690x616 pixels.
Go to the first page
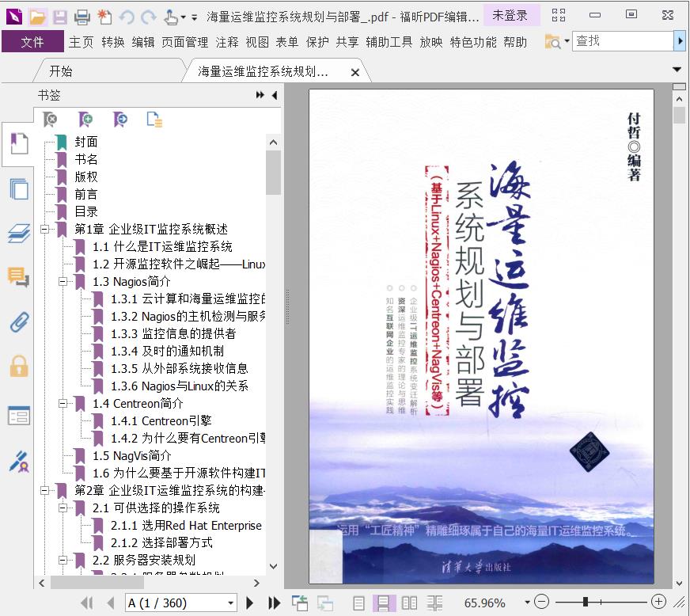(x=87, y=603)
